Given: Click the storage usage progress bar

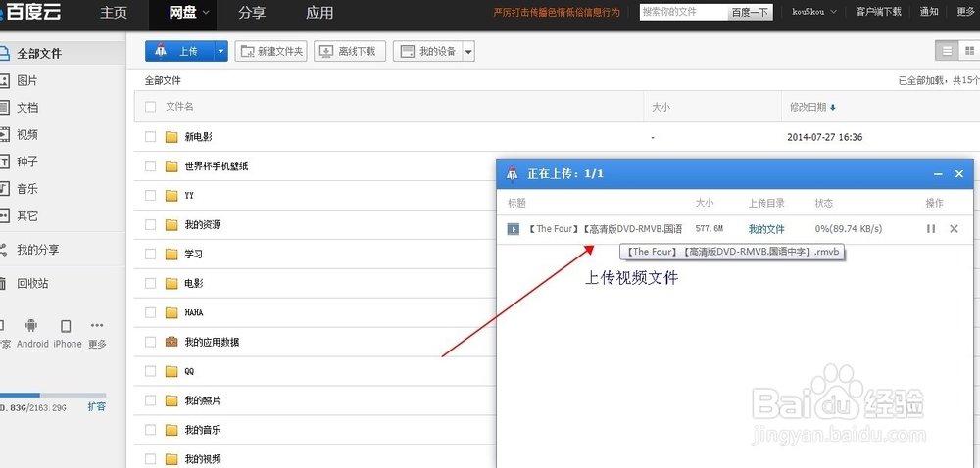Looking at the screenshot, I should coord(53,395).
